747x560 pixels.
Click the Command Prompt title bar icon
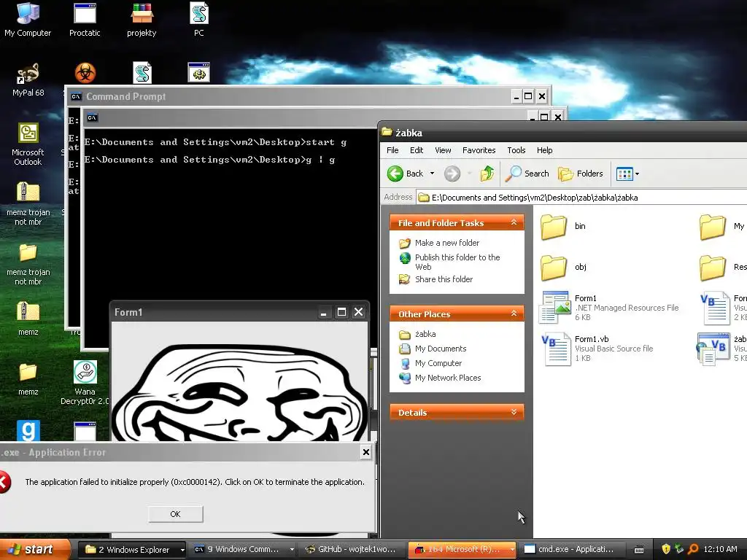coord(76,97)
